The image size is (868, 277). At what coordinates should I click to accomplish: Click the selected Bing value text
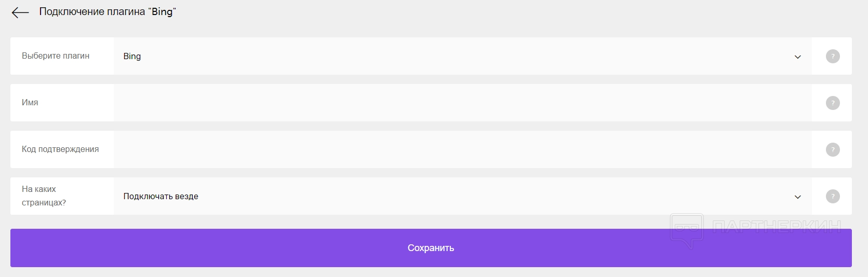[132, 57]
